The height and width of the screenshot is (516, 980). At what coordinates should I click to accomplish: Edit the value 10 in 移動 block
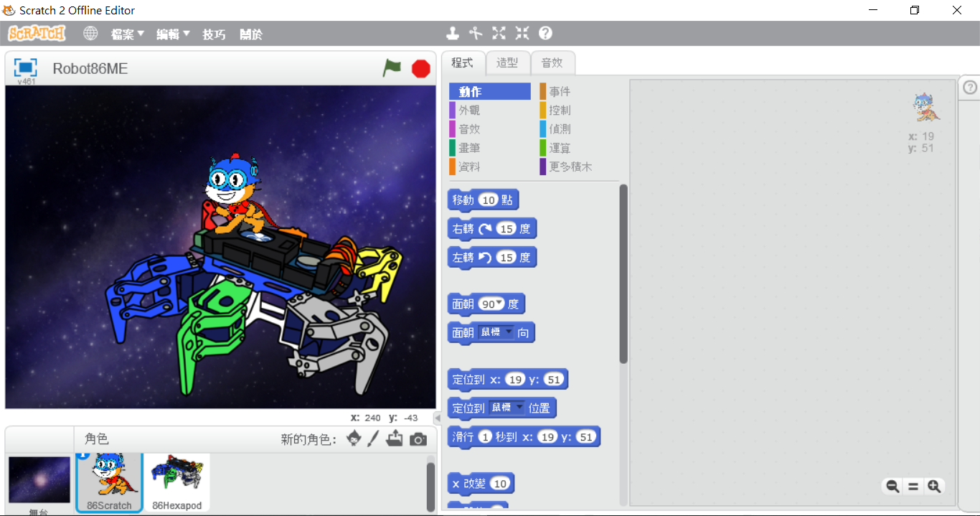click(489, 200)
